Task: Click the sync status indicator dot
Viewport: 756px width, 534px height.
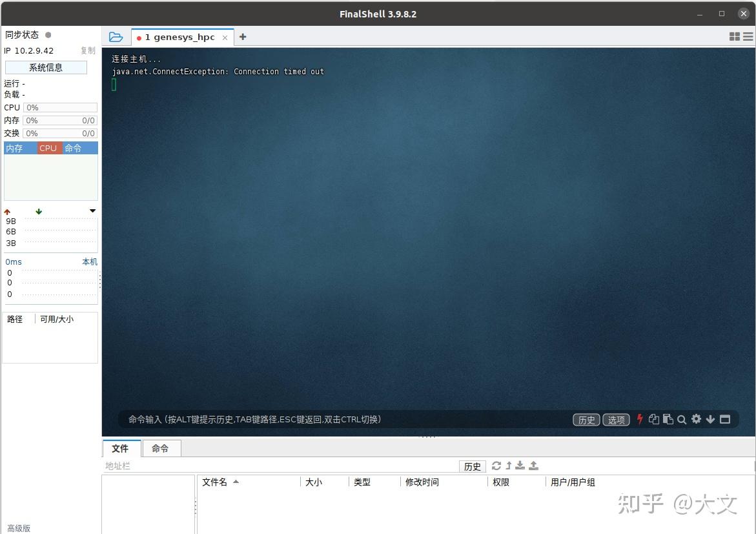Action: pos(48,35)
